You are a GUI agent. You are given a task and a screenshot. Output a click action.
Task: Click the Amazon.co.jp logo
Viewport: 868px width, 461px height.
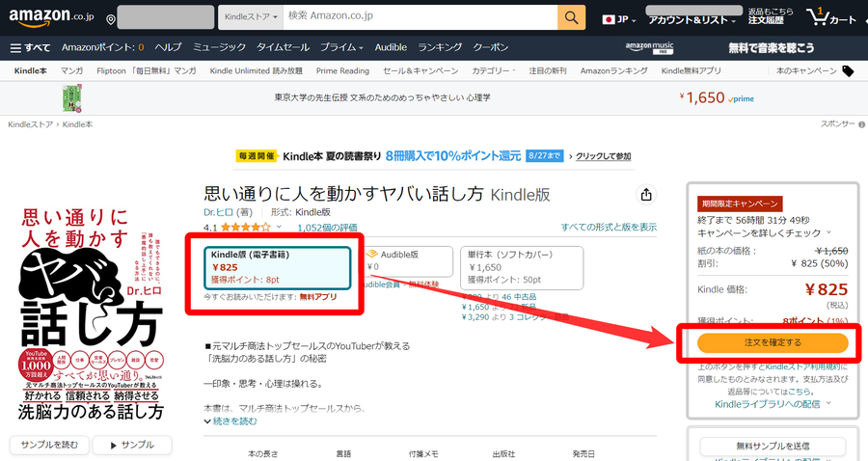(51, 17)
